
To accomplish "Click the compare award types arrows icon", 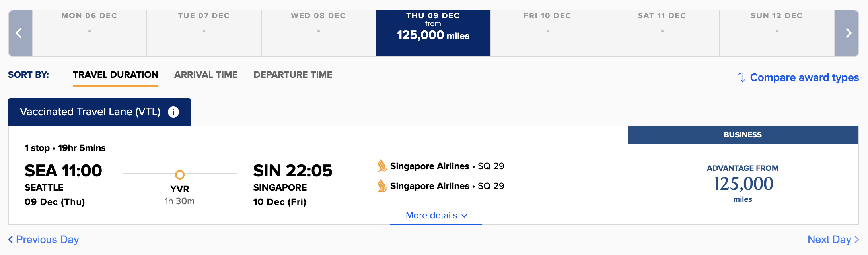I will pyautogui.click(x=741, y=77).
